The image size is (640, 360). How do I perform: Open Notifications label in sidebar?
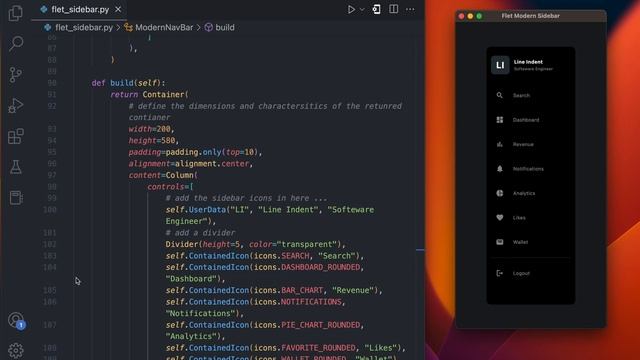point(528,169)
